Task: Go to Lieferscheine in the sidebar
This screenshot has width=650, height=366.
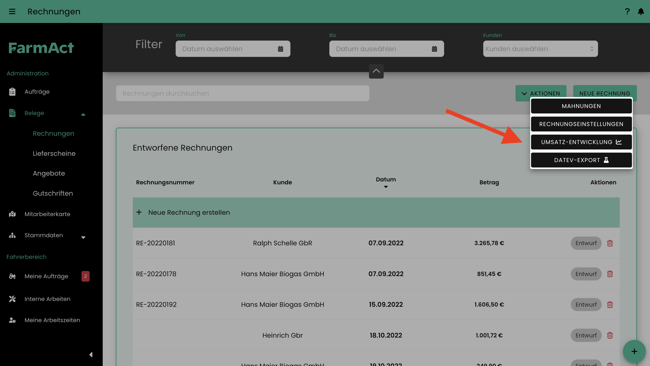Action: click(x=54, y=153)
